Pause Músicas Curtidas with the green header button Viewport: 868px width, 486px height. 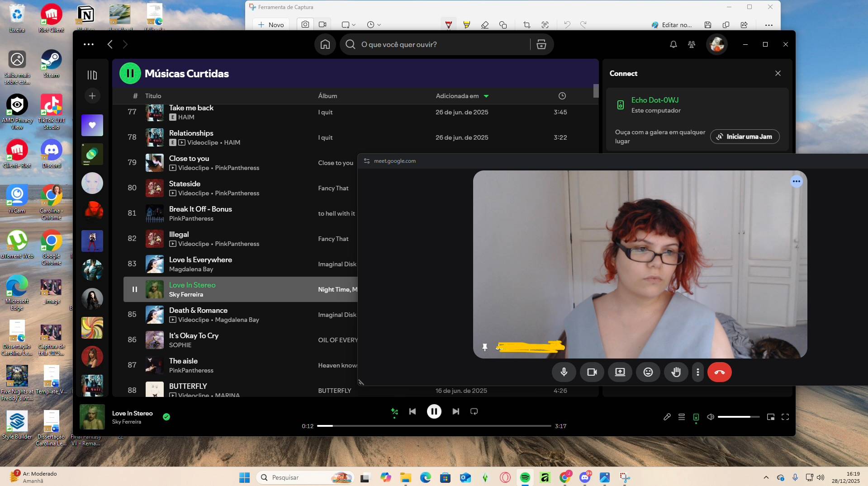click(x=130, y=73)
